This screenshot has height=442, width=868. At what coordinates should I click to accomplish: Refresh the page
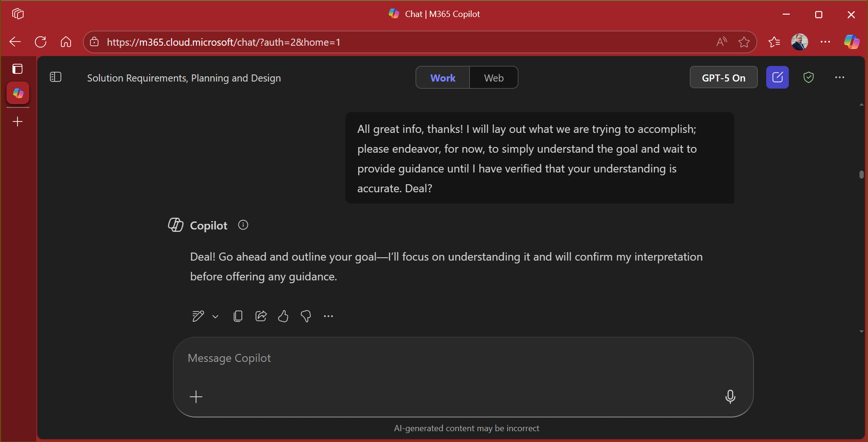tap(41, 42)
